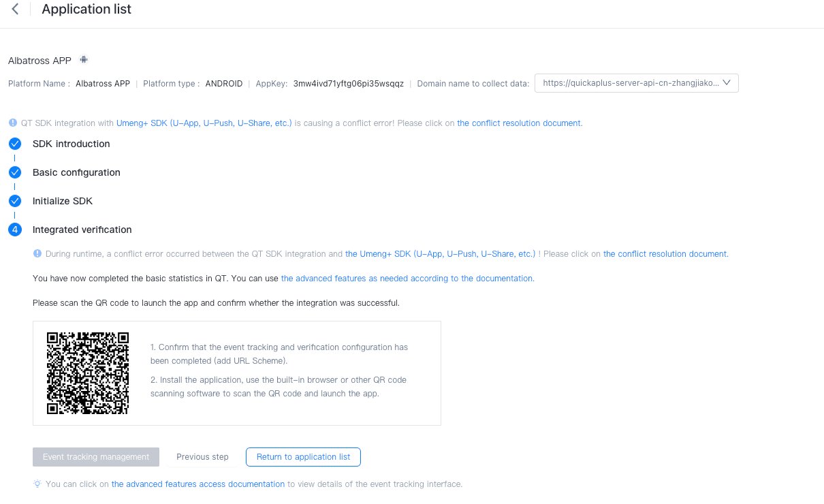Click the 'Install the application' instruction text

(279, 387)
